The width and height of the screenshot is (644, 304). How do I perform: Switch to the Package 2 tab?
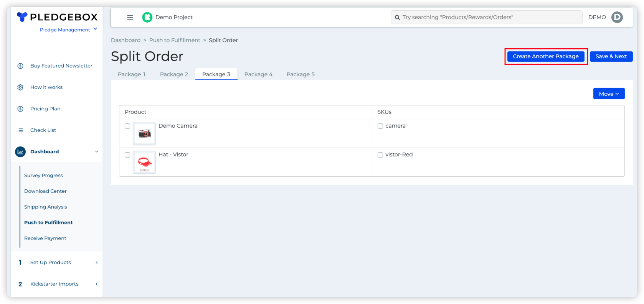(x=174, y=74)
